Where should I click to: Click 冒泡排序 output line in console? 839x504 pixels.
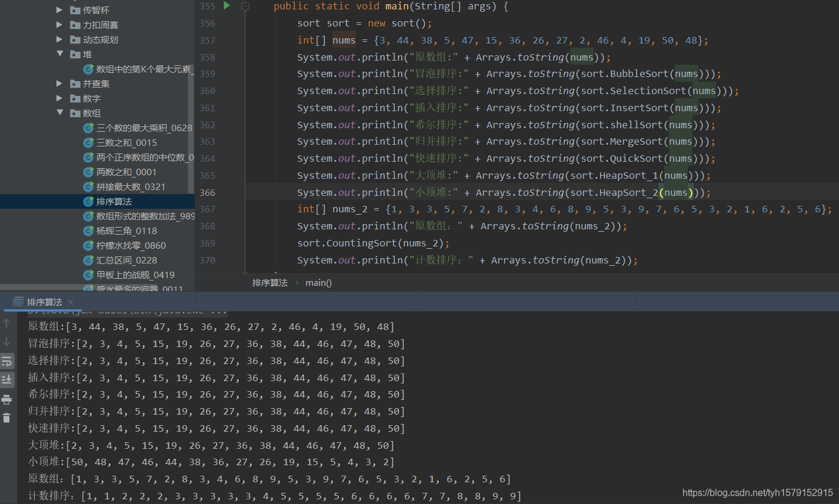coord(217,344)
